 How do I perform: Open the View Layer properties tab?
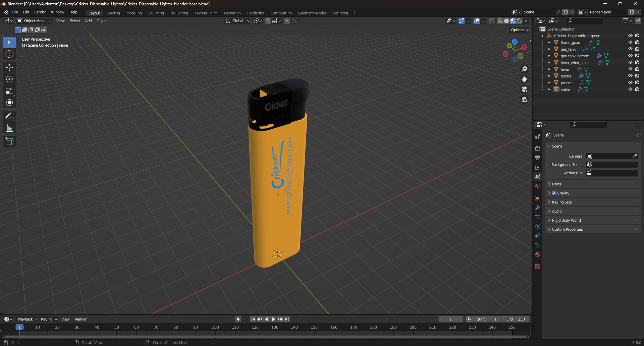point(538,167)
